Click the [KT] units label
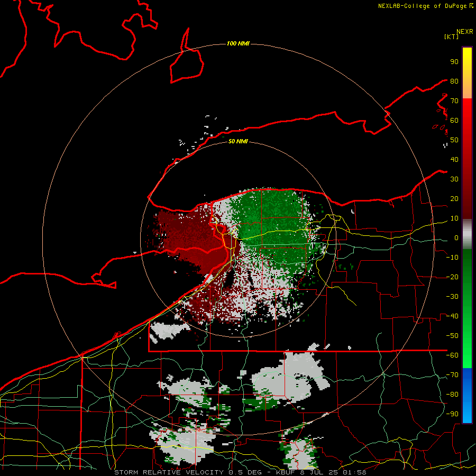Viewport: 476px width, 476px height. coord(452,36)
